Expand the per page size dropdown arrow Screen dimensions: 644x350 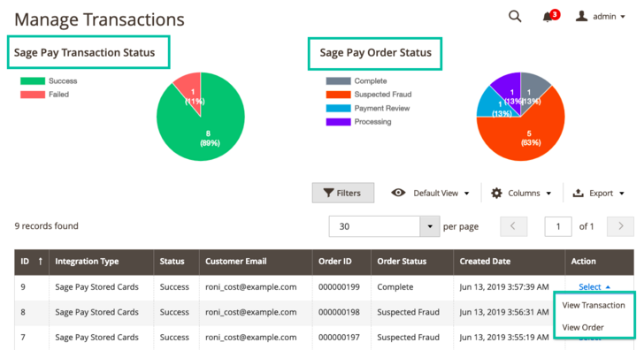[x=430, y=226]
